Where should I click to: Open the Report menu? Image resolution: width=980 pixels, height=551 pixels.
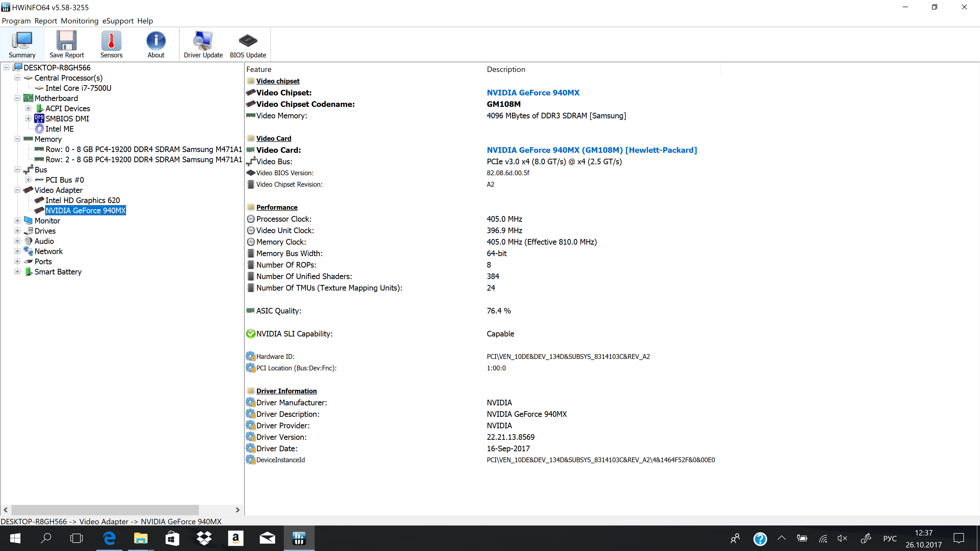[x=46, y=21]
